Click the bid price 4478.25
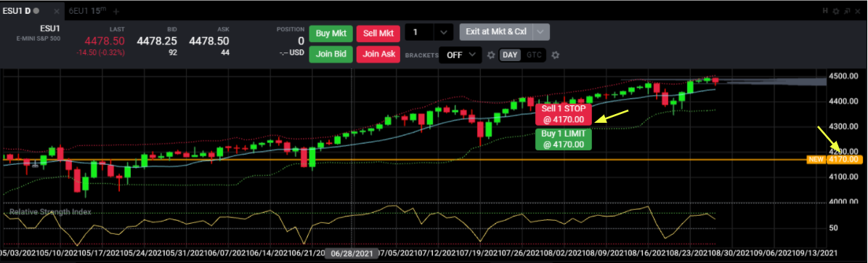868x263 pixels. pos(157,41)
